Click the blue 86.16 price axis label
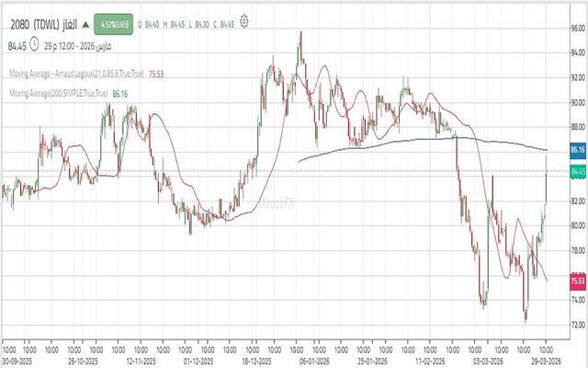Image resolution: width=588 pixels, height=368 pixels. coord(577,149)
